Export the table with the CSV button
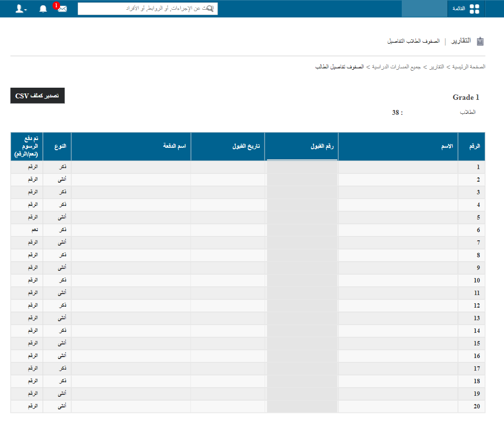The height and width of the screenshot is (421, 504). click(38, 96)
